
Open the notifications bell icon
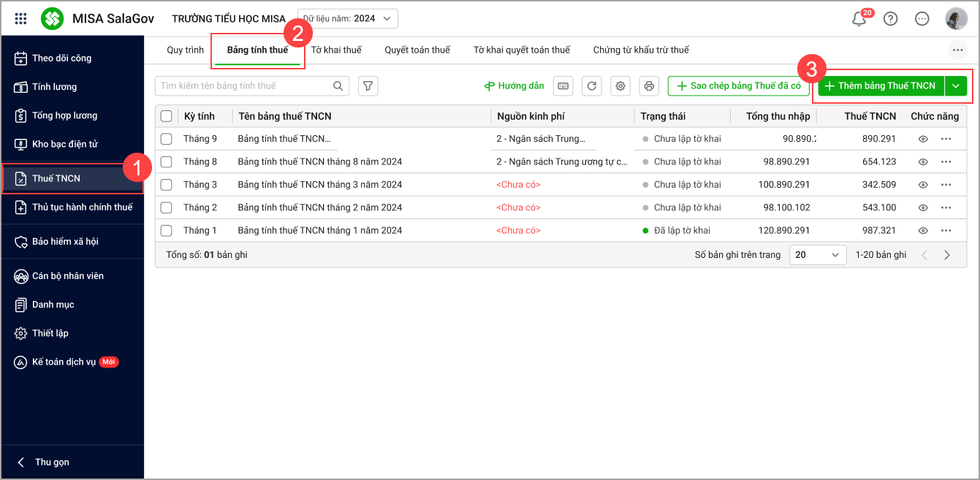point(859,19)
